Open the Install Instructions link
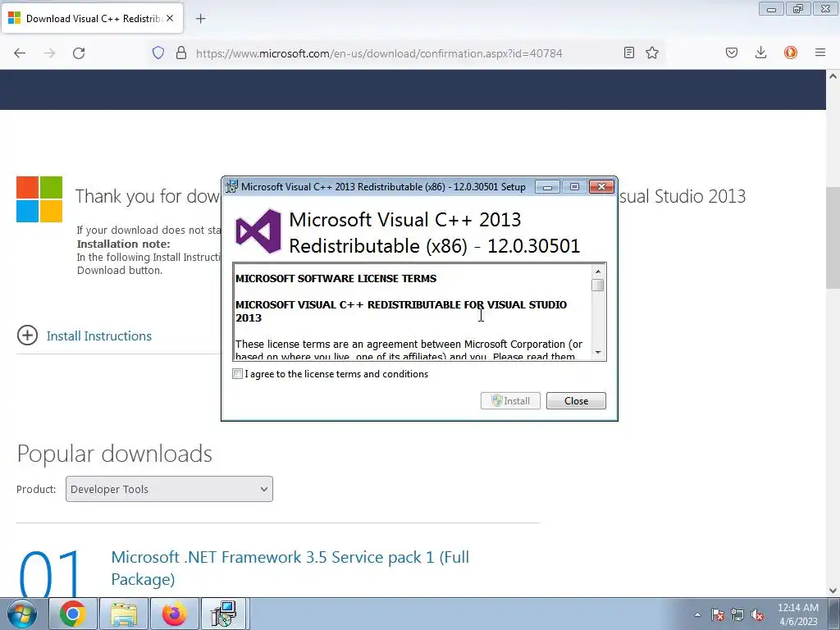The width and height of the screenshot is (840, 630). [99, 336]
